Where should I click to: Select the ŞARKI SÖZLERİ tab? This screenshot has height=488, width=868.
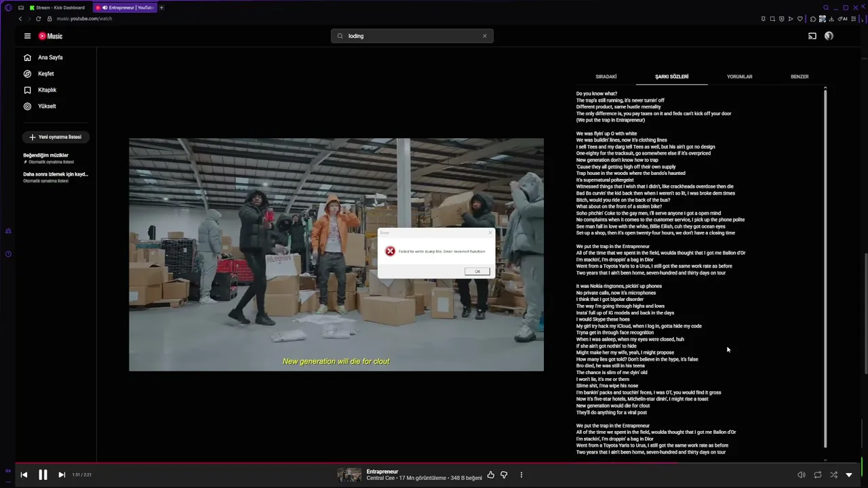click(671, 77)
